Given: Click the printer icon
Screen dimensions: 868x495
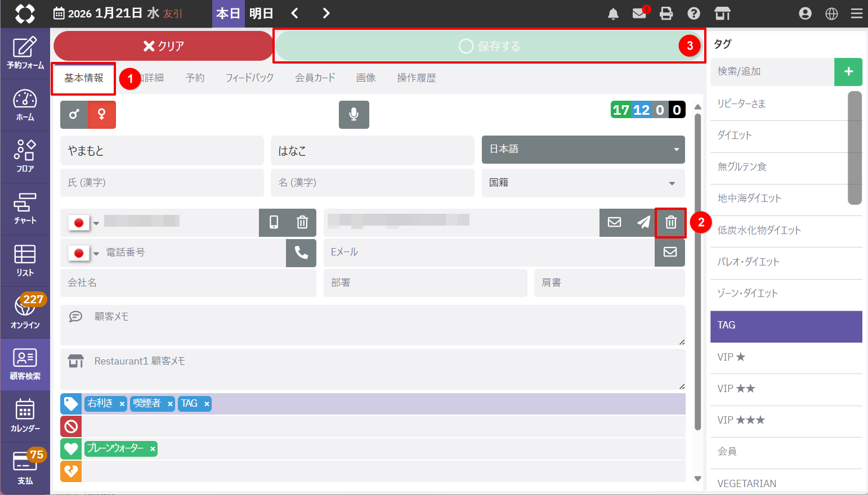Looking at the screenshot, I should (x=666, y=13).
